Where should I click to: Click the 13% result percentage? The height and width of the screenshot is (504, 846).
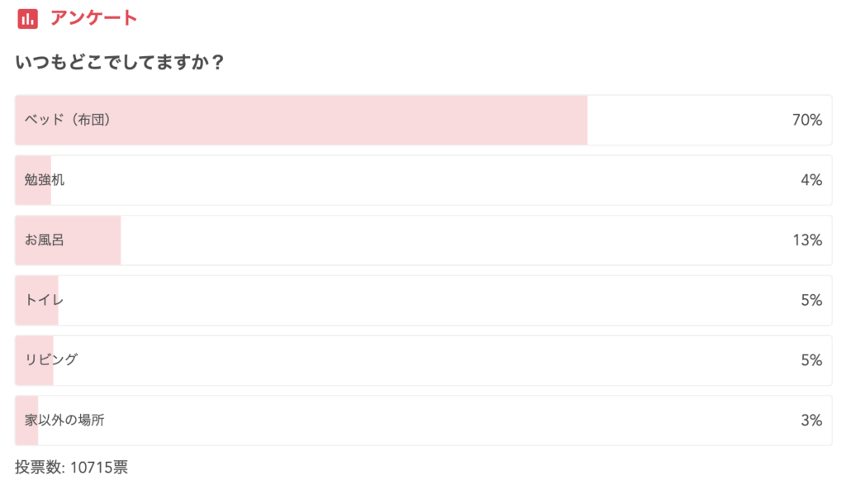(807, 240)
